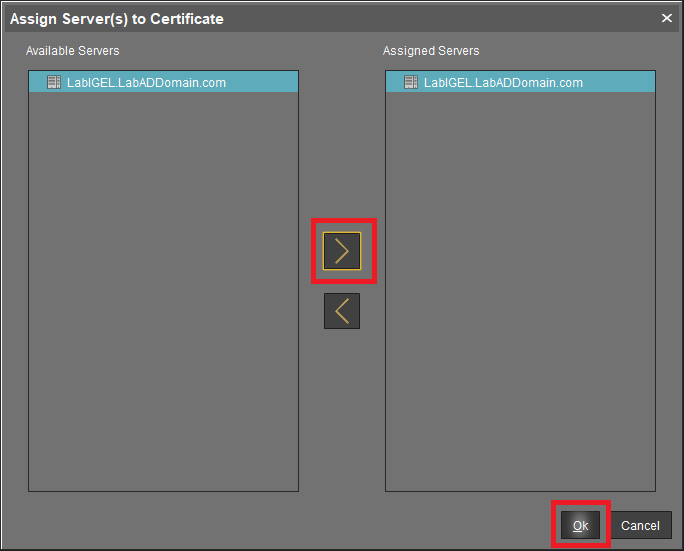The width and height of the screenshot is (684, 551).
Task: Select LabIGEL.LabADDomain.com text in Assigned Servers
Action: pos(503,82)
